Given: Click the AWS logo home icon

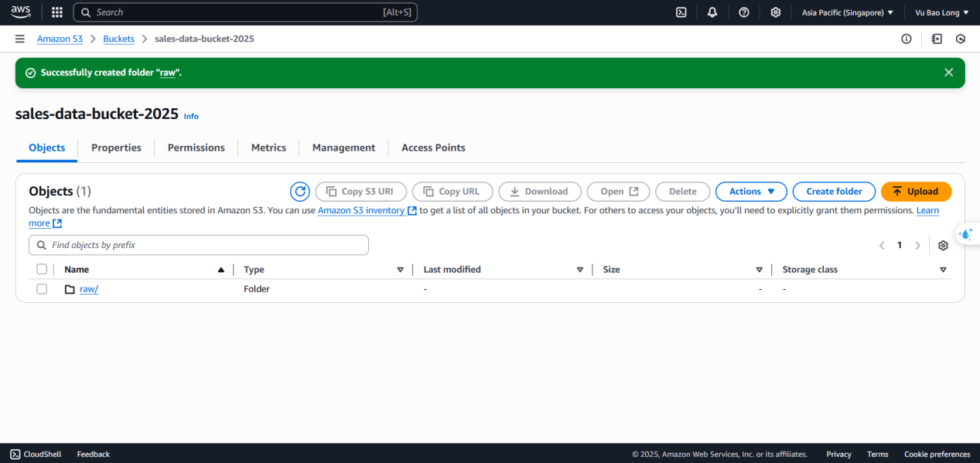Looking at the screenshot, I should 21,12.
